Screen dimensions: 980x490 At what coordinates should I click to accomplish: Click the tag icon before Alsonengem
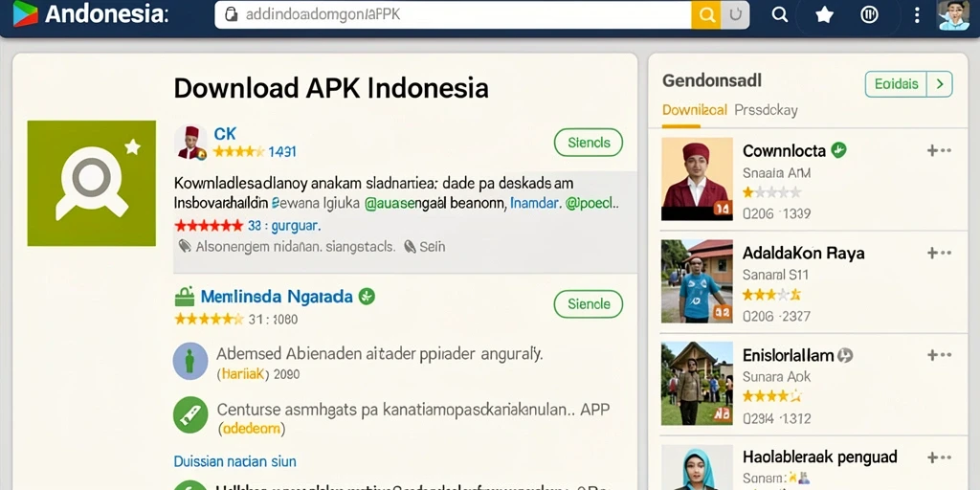(x=185, y=246)
